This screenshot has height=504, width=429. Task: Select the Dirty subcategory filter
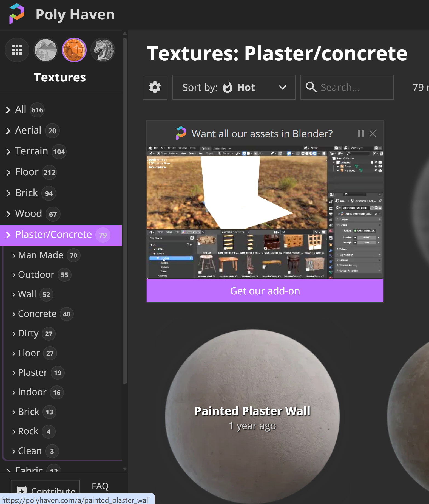pyautogui.click(x=28, y=333)
